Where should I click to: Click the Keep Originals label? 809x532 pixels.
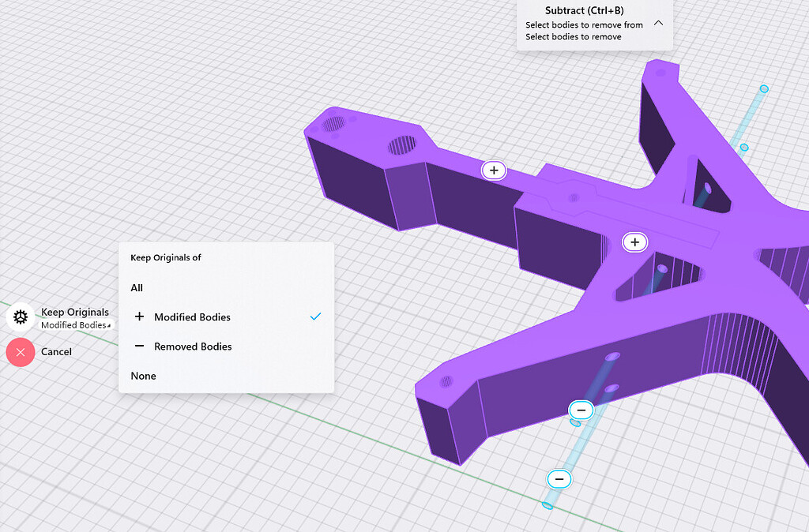[x=75, y=312]
